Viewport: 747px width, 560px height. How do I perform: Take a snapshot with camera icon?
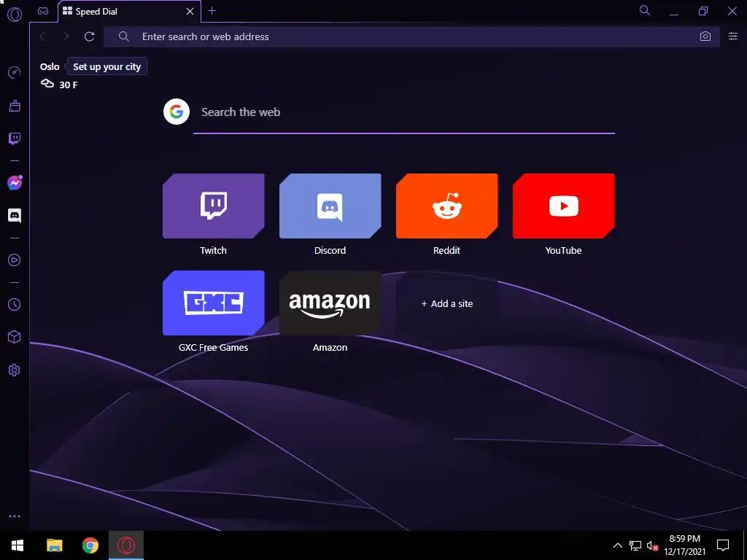coord(705,36)
